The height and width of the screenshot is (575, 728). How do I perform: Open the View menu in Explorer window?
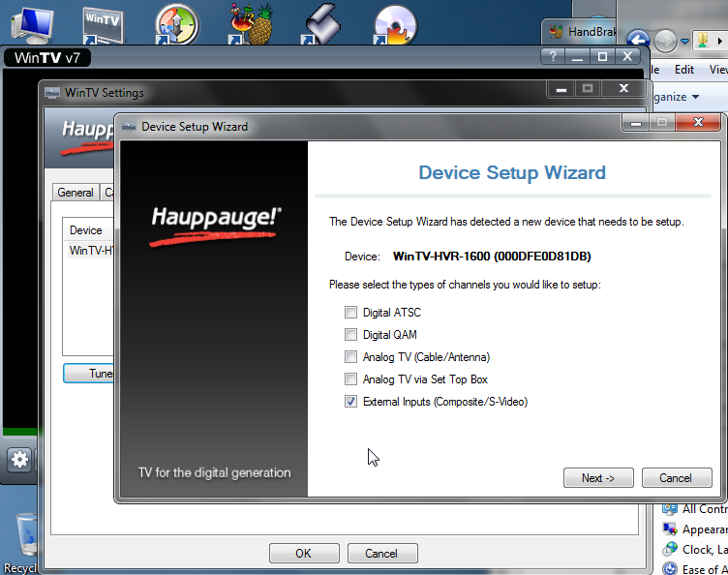(718, 70)
